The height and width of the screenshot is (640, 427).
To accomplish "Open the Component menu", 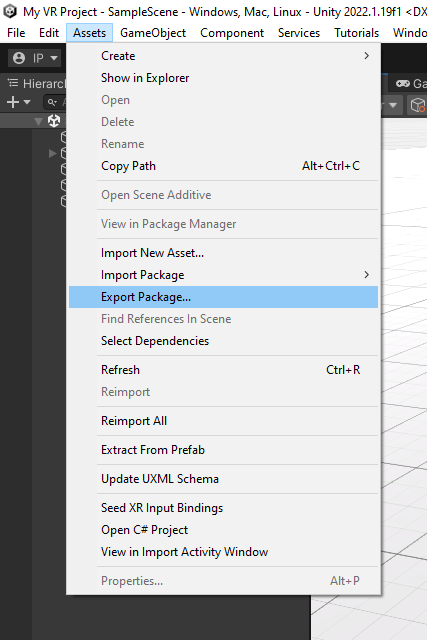I will (232, 33).
